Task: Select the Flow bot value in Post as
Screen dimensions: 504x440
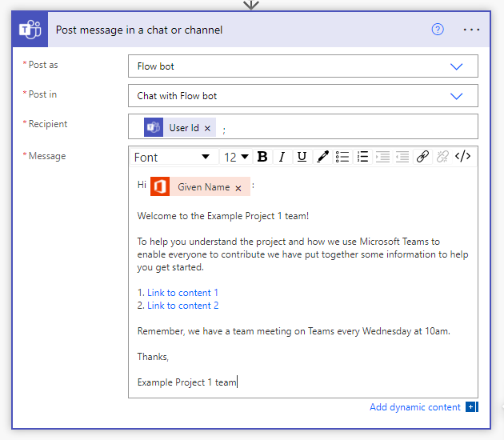Action: (155, 66)
